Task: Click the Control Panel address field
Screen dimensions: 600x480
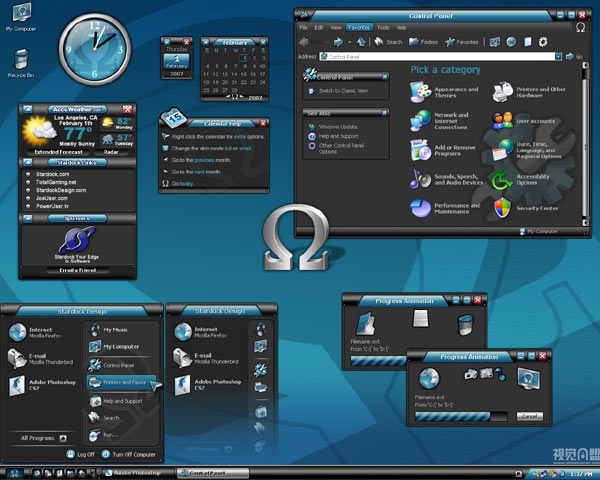Action: tap(437, 57)
